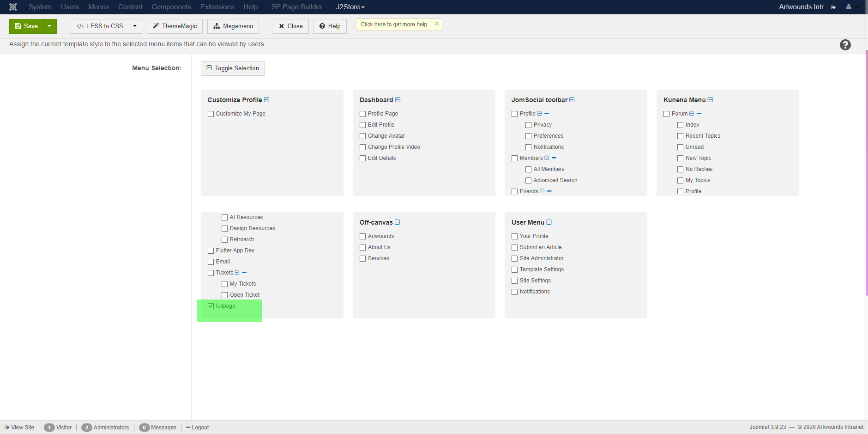The image size is (868, 434).
Task: Toggle selection icon beside Dashboard heading
Action: (398, 100)
